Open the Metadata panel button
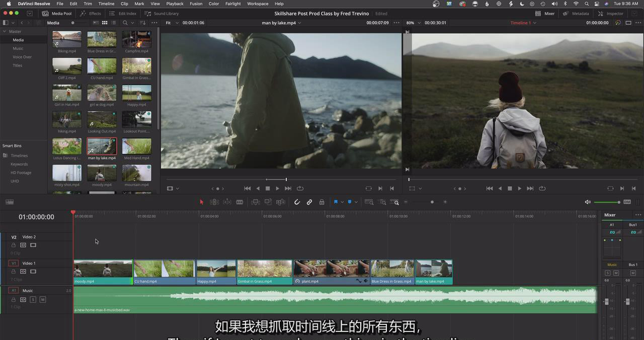This screenshot has width=644, height=340. (x=576, y=14)
